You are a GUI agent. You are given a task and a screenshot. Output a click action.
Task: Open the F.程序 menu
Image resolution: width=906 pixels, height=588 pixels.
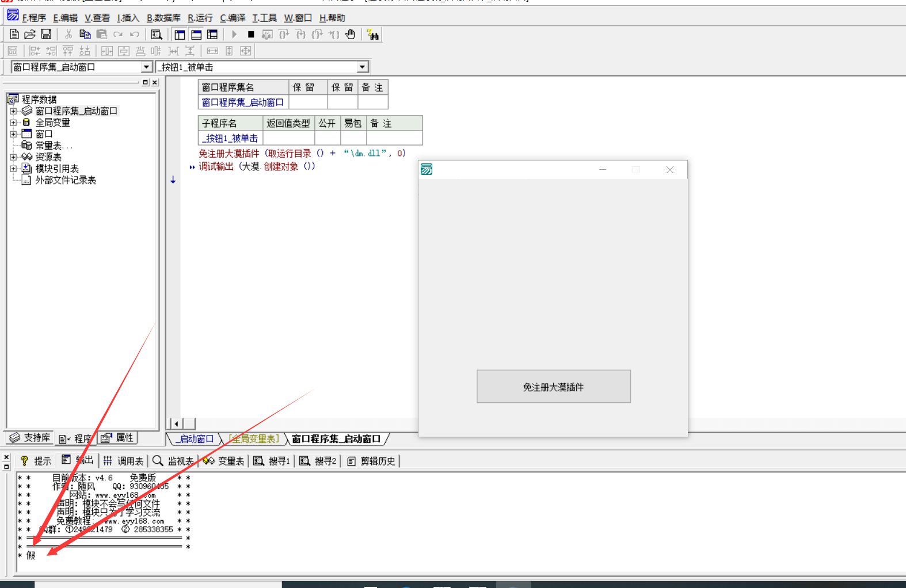(x=34, y=18)
